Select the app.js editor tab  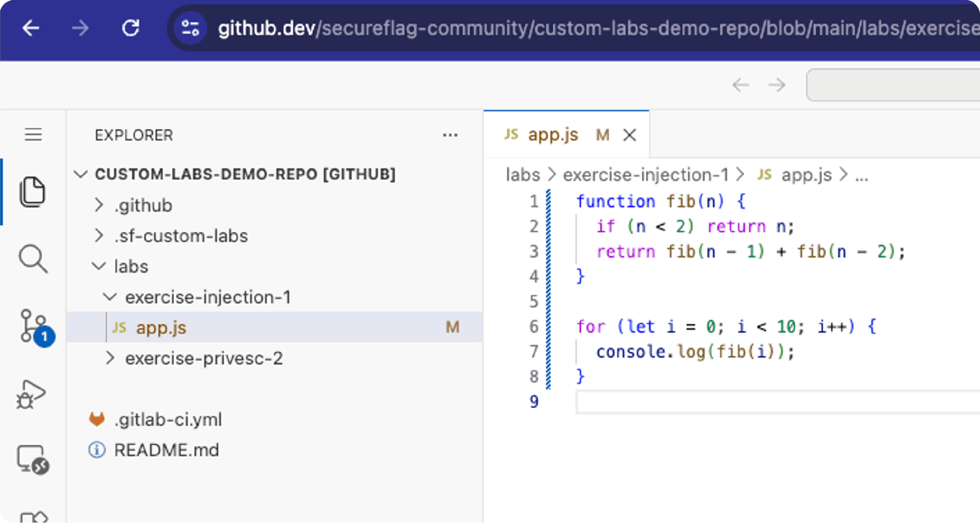[553, 135]
